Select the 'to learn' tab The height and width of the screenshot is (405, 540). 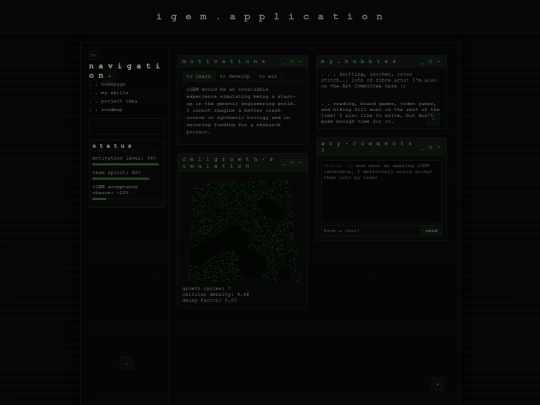point(199,76)
